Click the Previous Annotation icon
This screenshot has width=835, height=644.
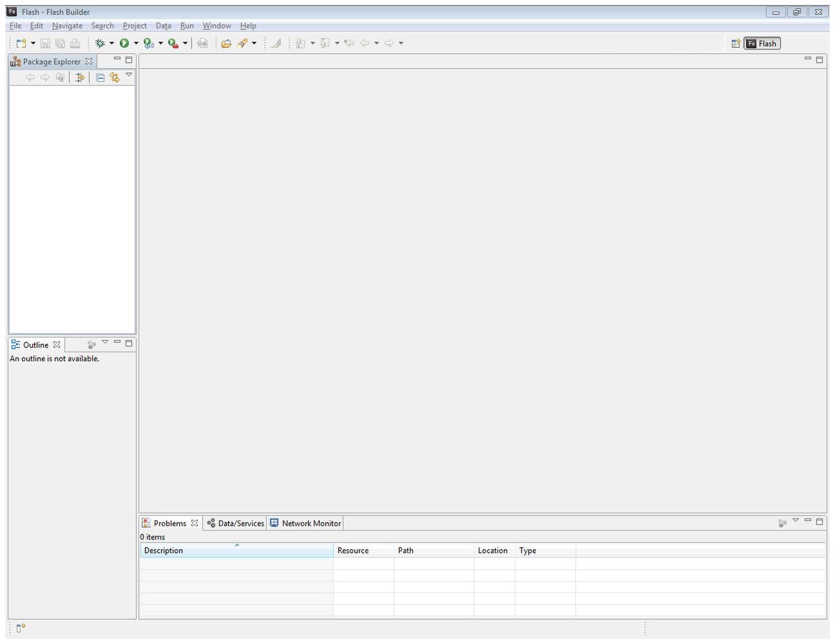[325, 43]
